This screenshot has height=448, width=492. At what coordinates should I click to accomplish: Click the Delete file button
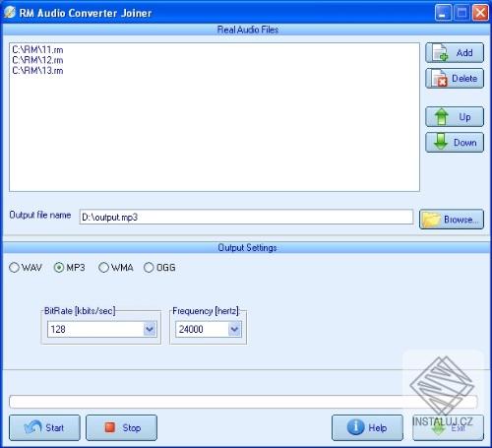[455, 79]
